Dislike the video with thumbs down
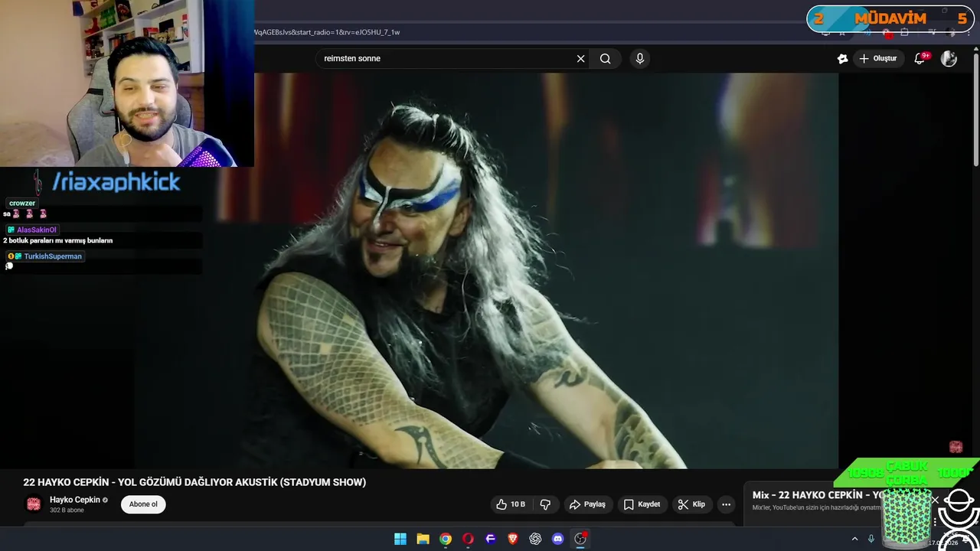Image resolution: width=980 pixels, height=551 pixels. tap(545, 504)
